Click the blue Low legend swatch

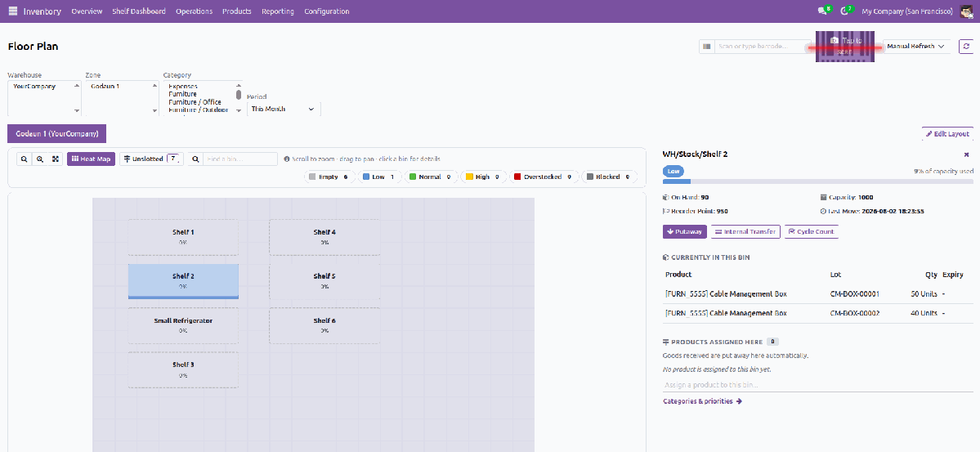pyautogui.click(x=366, y=177)
